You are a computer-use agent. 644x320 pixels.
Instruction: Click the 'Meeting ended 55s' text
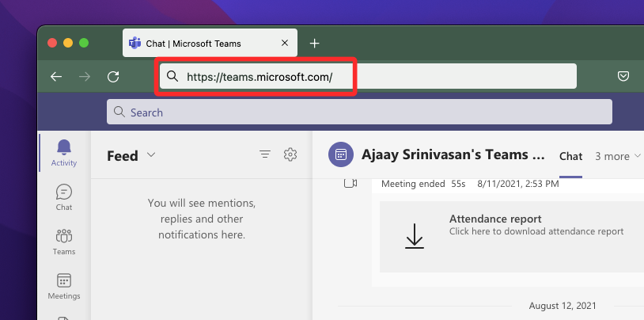(x=423, y=184)
